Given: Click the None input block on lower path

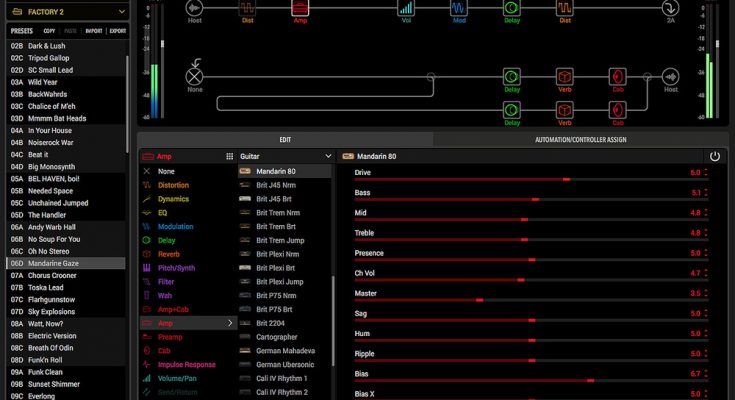Looking at the screenshot, I should [194, 76].
